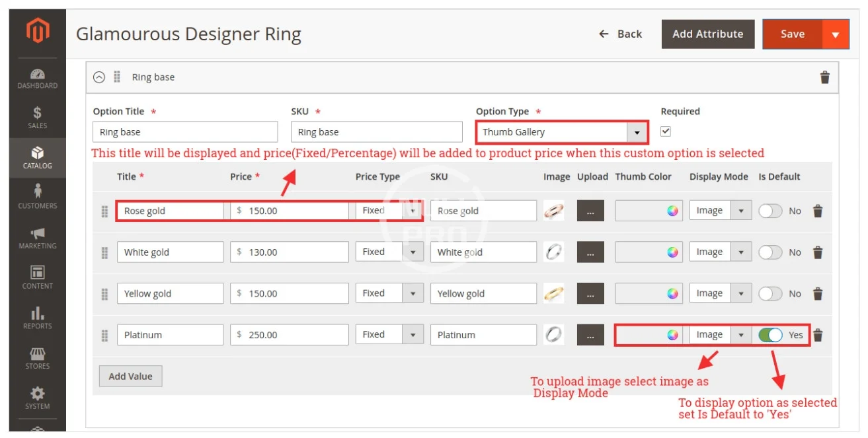
Task: Open the Sales section in sidebar
Action: [x=38, y=117]
